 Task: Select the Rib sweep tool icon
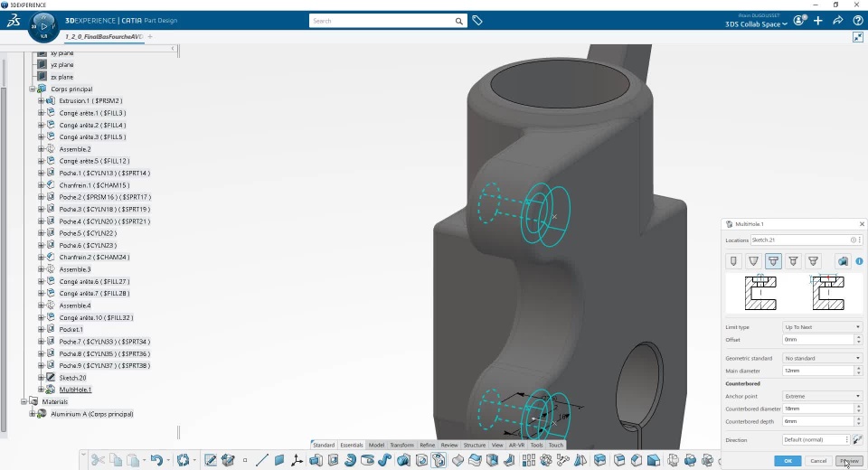[x=384, y=460]
